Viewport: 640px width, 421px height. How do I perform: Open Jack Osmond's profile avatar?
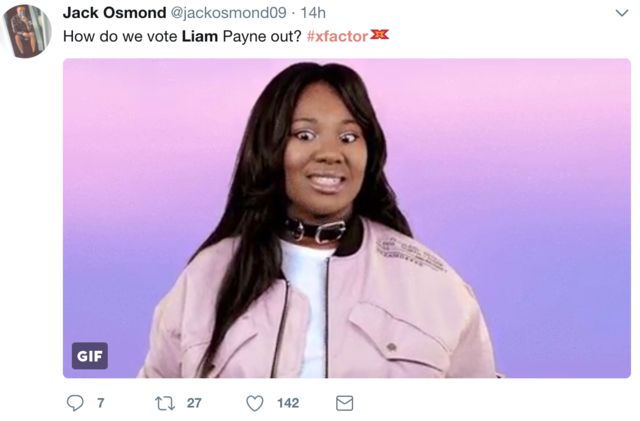(27, 31)
